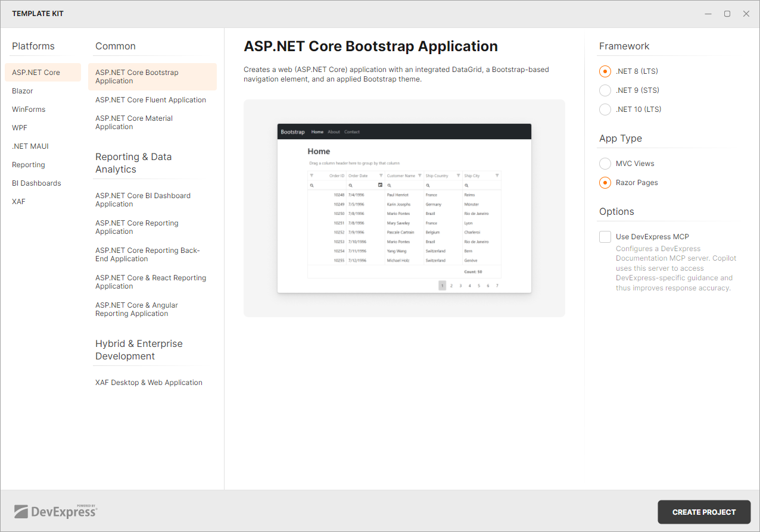Image resolution: width=760 pixels, height=532 pixels.
Task: Choose ASP.NET Core Reporting Back-End Application
Action: click(147, 254)
